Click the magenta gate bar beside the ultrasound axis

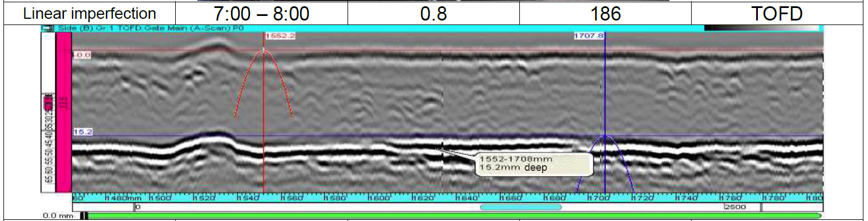coord(63,113)
